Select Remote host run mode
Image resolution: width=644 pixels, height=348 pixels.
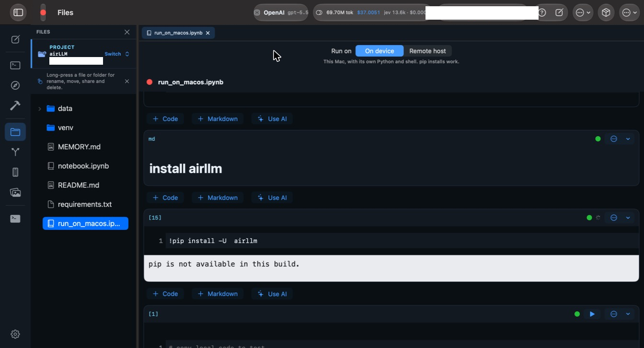427,51
